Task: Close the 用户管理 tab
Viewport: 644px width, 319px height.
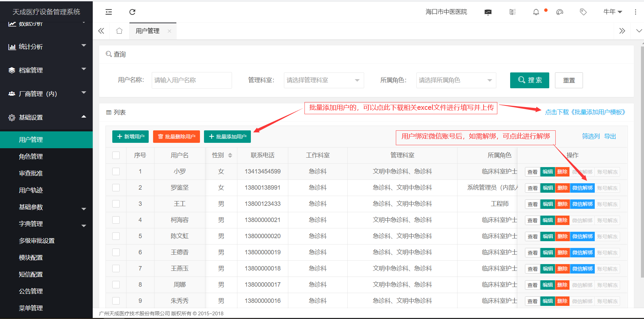Action: click(169, 31)
